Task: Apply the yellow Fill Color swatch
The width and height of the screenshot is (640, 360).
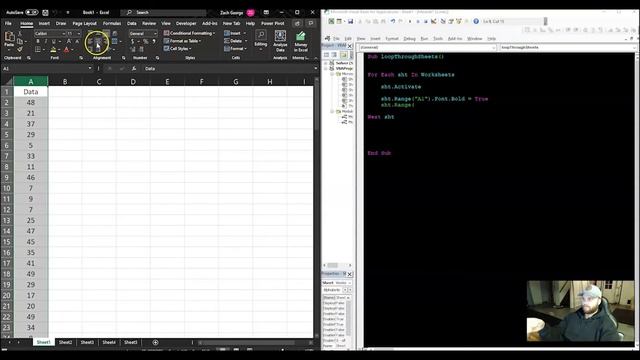Action: 53,50
